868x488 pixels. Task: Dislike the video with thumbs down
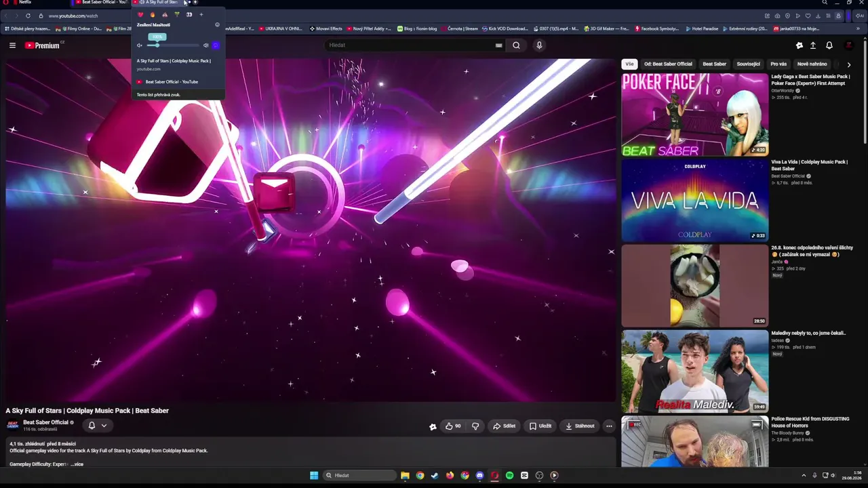coord(475,426)
